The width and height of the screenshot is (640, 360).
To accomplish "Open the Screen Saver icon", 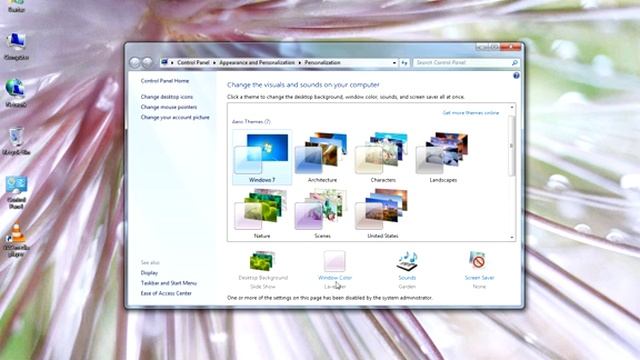I will 479,261.
